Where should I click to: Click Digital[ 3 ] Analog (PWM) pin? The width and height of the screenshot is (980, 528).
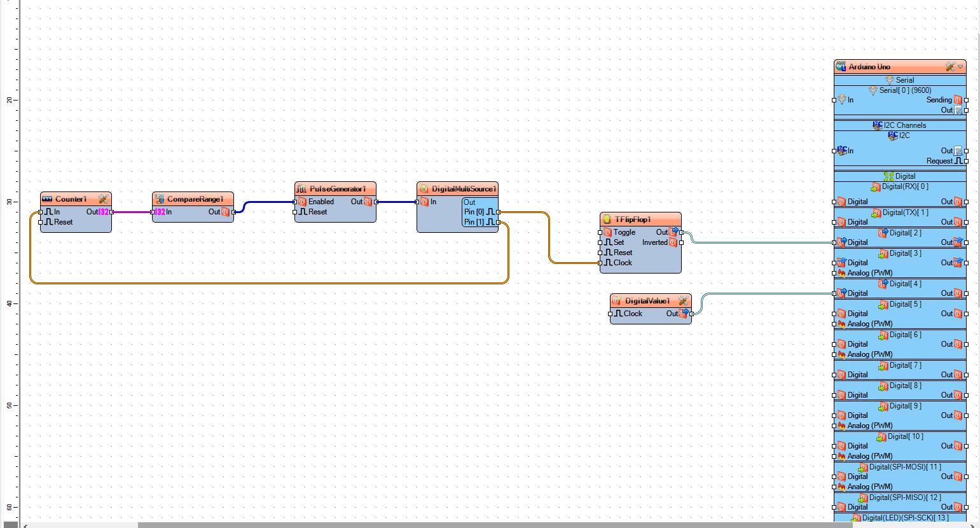[x=834, y=273]
